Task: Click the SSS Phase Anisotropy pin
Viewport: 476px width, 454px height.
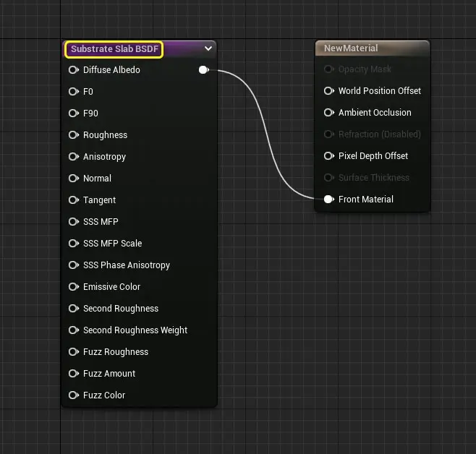Action: (x=74, y=265)
